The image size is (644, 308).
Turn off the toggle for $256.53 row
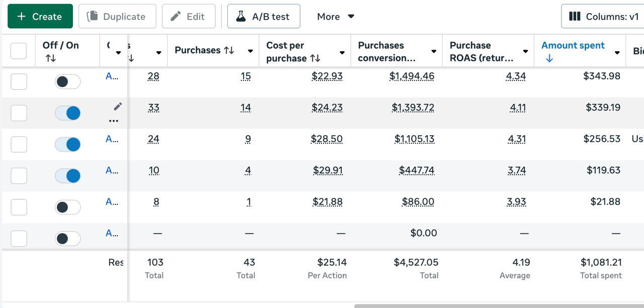68,144
